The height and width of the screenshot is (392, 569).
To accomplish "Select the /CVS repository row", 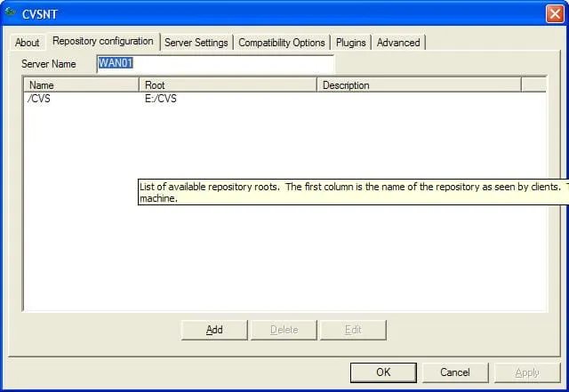I will click(284, 99).
